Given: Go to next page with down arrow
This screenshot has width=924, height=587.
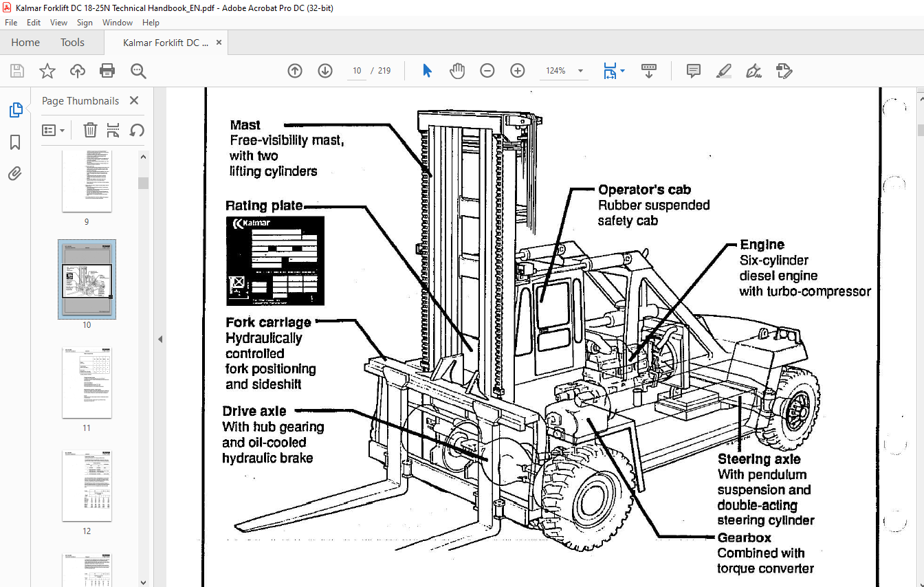Looking at the screenshot, I should tap(325, 71).
